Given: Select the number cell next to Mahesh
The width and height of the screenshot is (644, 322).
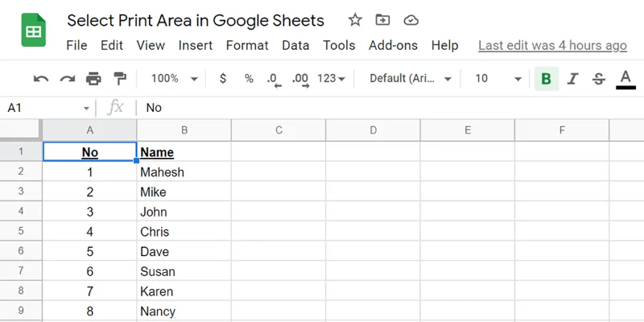Looking at the screenshot, I should 89,171.
